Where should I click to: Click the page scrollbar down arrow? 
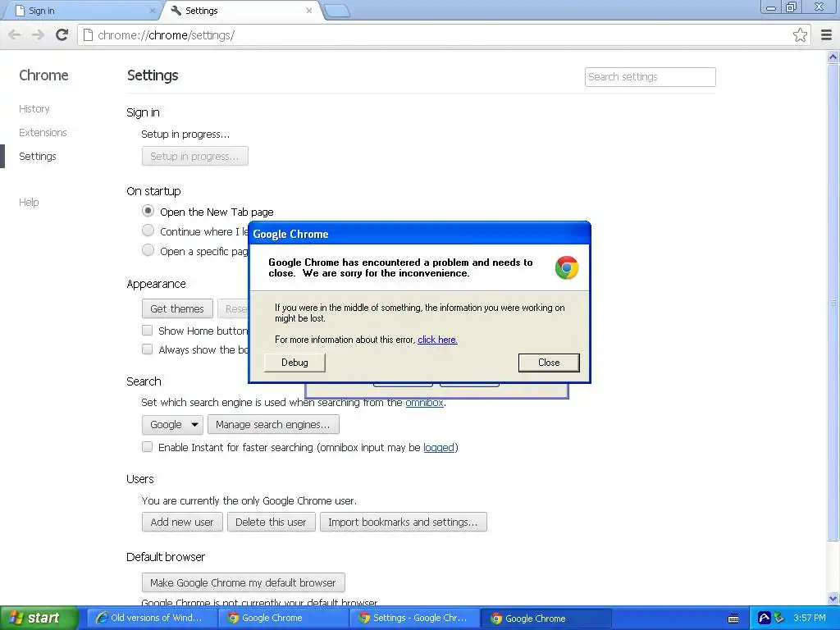pyautogui.click(x=833, y=598)
